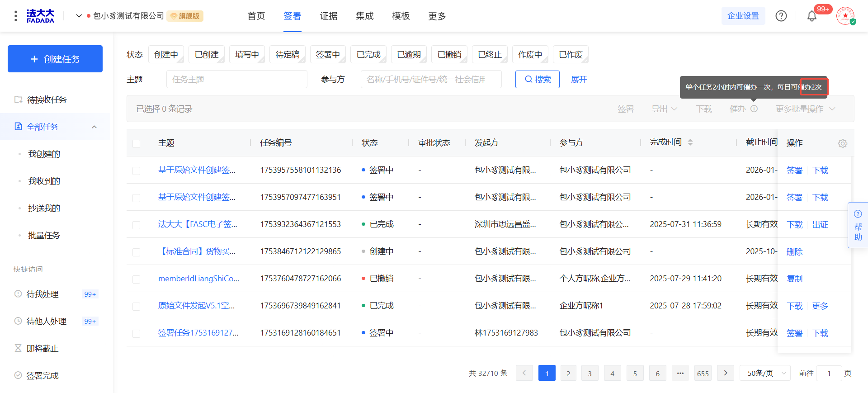Open the user avatar in top right

coord(845,16)
